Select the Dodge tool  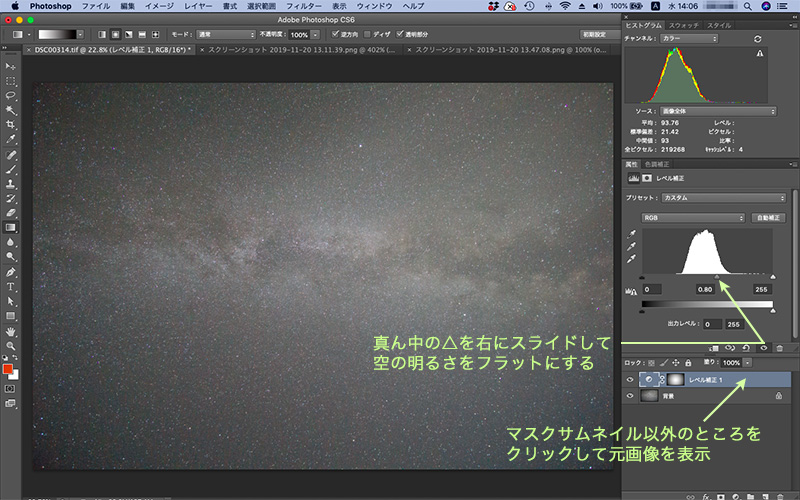click(x=10, y=257)
